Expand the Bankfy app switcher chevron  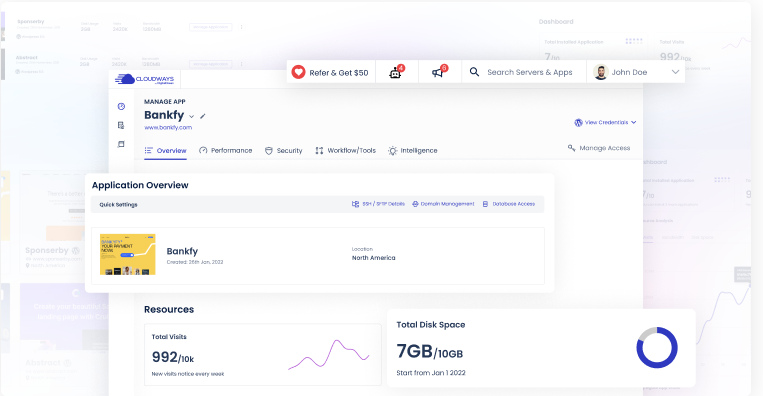(191, 116)
